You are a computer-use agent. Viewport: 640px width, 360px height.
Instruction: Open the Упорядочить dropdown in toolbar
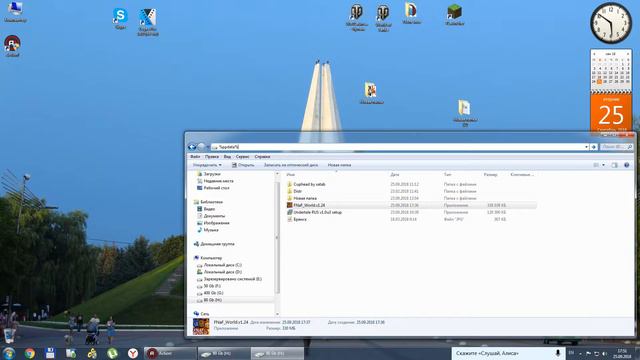point(207,165)
